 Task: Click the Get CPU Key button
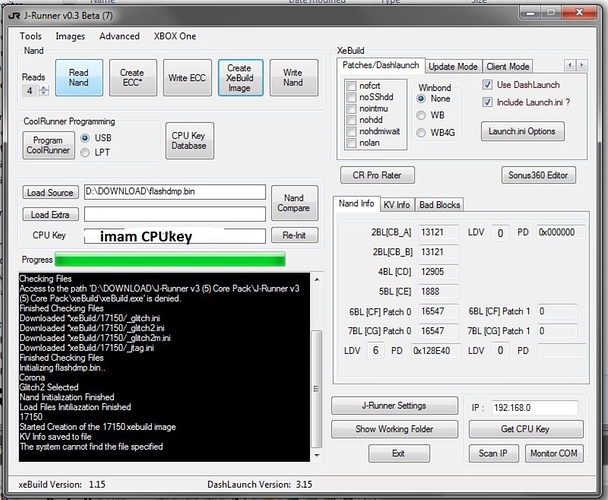tap(526, 429)
